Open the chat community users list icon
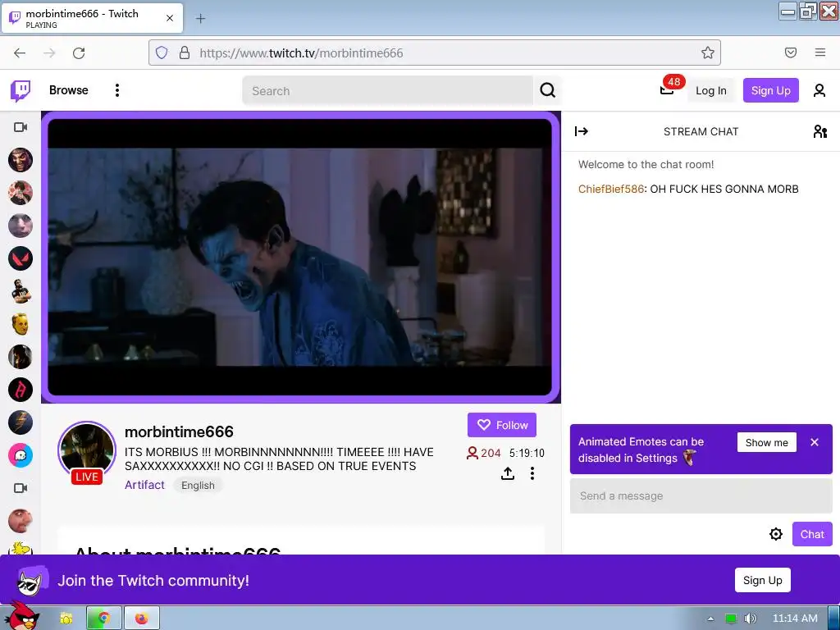This screenshot has width=840, height=630. [x=819, y=131]
